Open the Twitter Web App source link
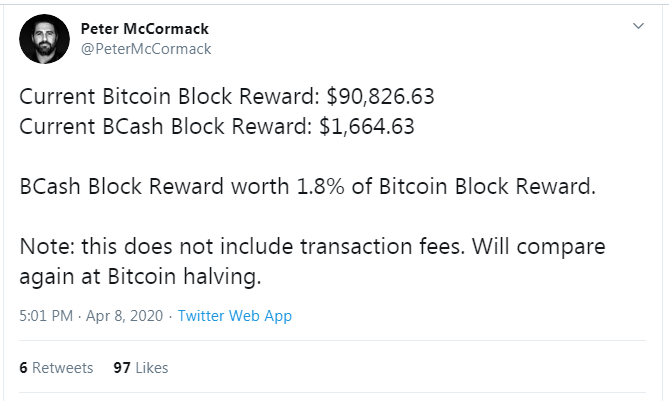The image size is (669, 401). click(x=234, y=316)
